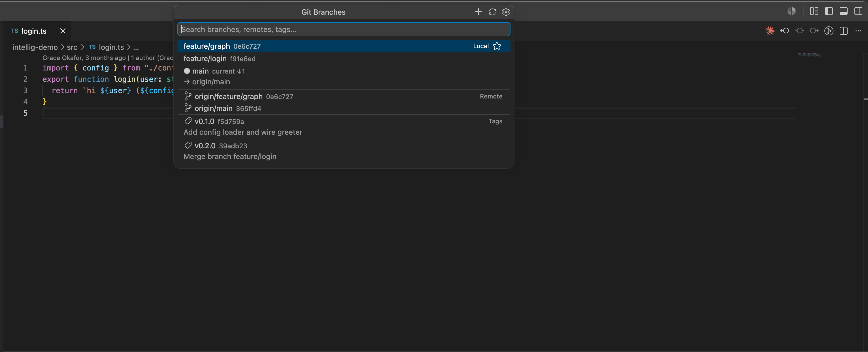This screenshot has height=352, width=868.
Task: Open previous revision of file
Action: (x=785, y=31)
